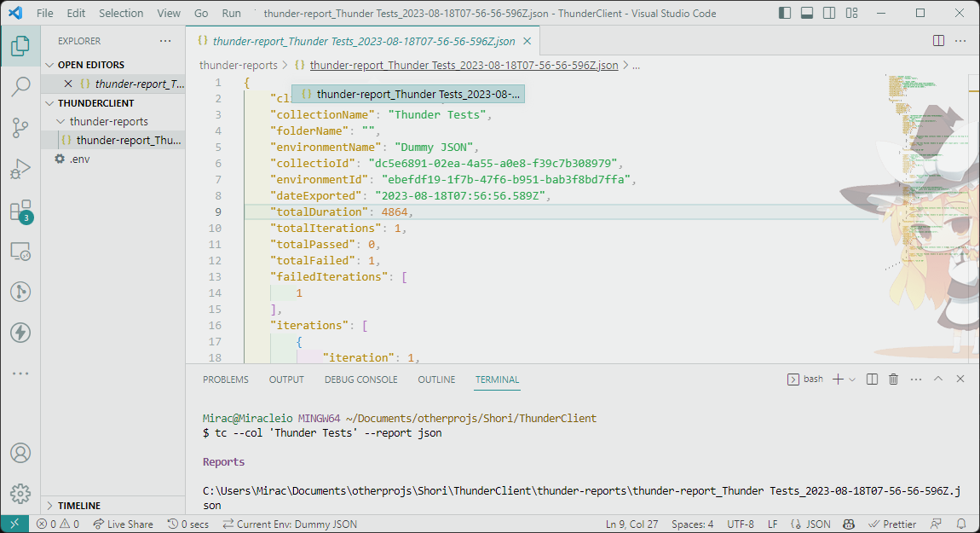The image size is (980, 533).
Task: Select the Terminal panel tab
Action: tap(498, 379)
